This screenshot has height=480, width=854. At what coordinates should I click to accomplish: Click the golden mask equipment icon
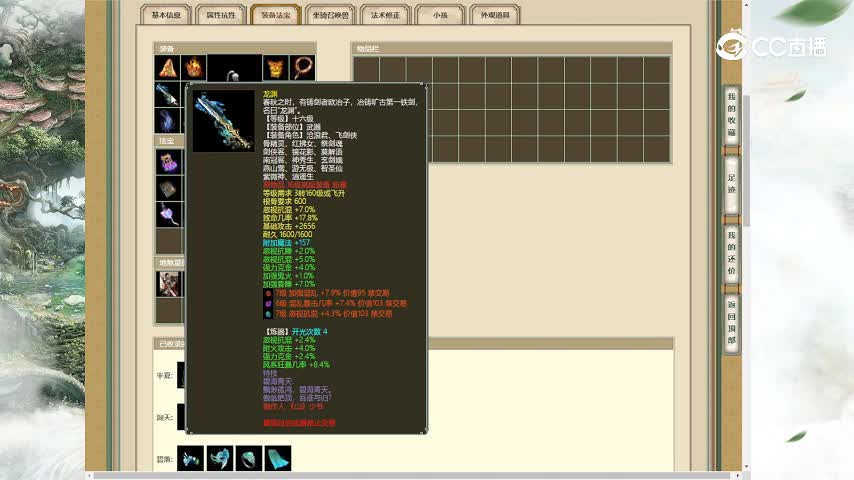[276, 68]
